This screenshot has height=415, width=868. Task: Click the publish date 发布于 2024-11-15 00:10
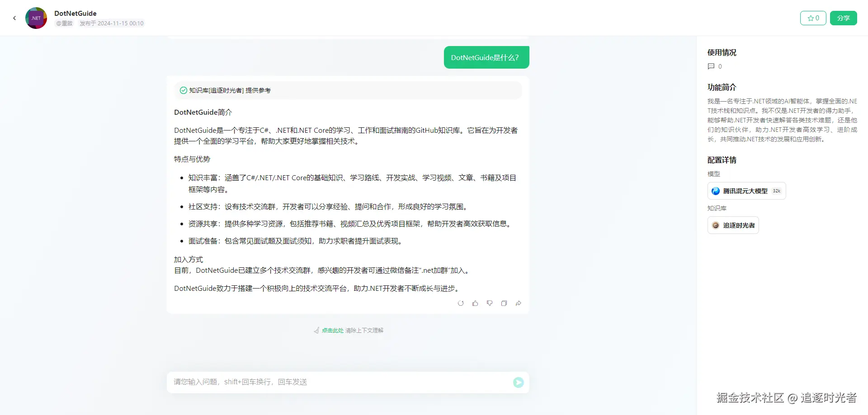click(112, 23)
